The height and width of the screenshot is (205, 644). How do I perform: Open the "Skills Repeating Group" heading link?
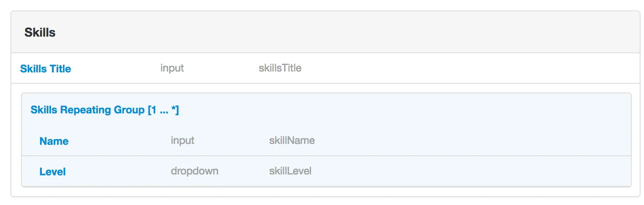pos(104,110)
